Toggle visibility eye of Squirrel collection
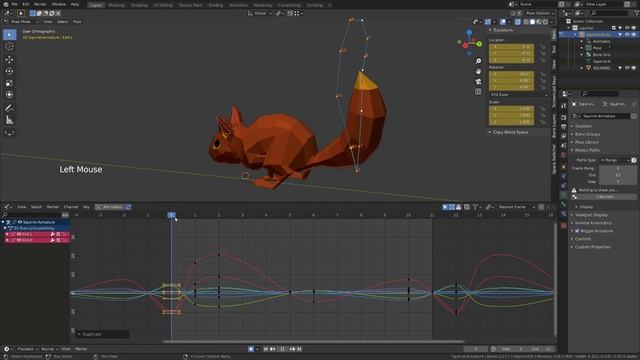The height and width of the screenshot is (360, 640). pos(627,28)
